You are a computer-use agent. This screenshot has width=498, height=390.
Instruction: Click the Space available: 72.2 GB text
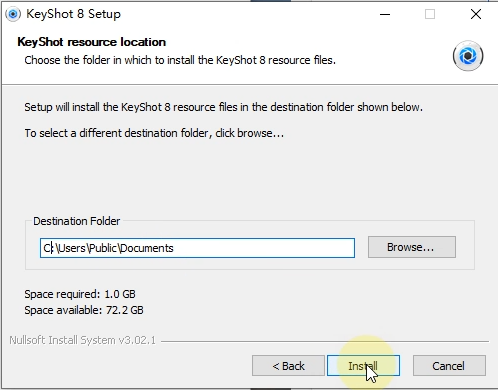(84, 310)
